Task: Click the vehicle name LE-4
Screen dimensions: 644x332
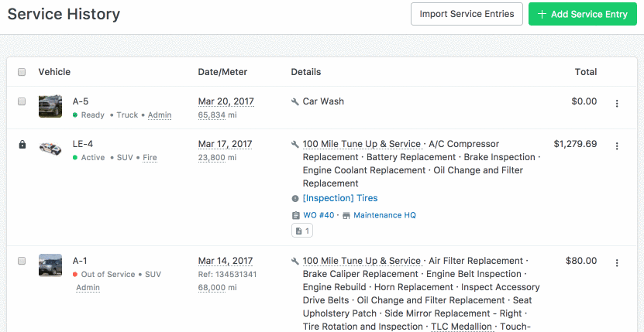Action: click(83, 144)
